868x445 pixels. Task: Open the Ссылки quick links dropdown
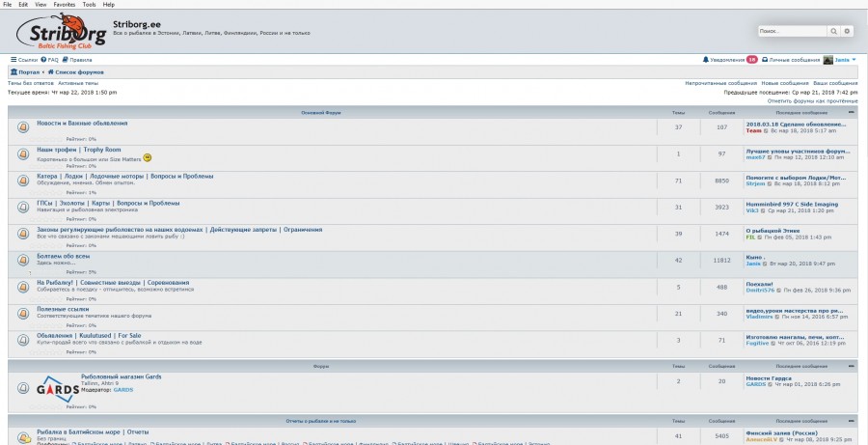[24, 60]
